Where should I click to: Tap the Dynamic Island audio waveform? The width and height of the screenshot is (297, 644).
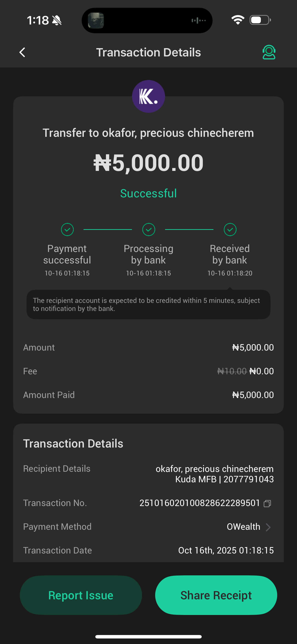point(198,20)
